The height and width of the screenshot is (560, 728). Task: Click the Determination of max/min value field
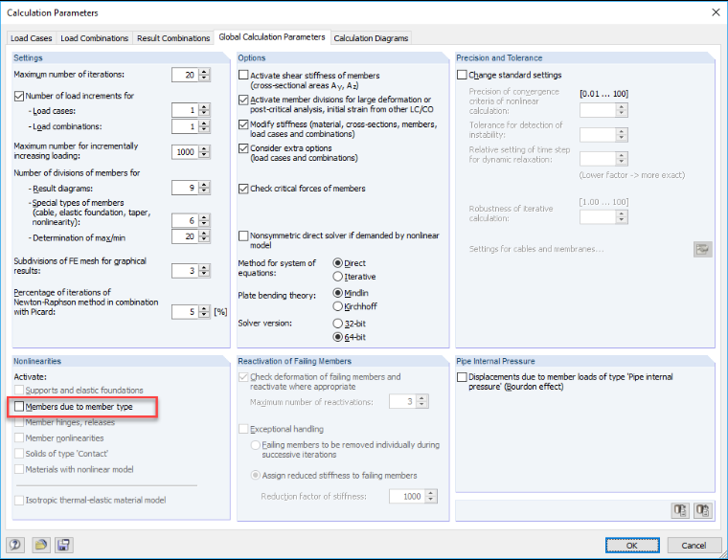tap(185, 236)
